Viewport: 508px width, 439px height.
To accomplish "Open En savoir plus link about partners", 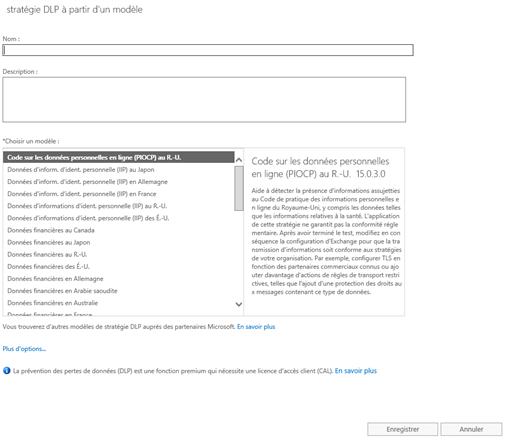I will [x=256, y=327].
